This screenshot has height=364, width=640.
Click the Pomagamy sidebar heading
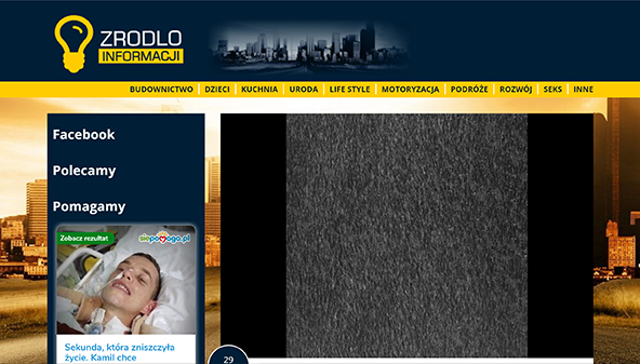89,206
